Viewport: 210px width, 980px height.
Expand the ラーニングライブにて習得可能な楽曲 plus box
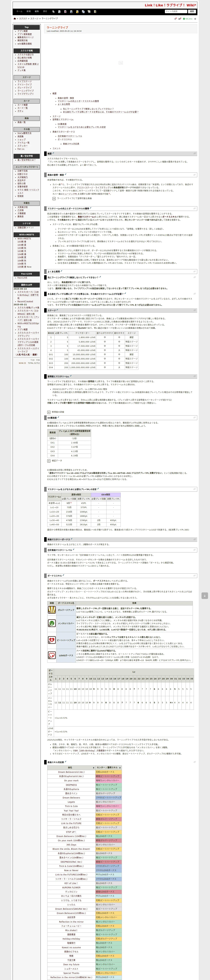point(54,198)
